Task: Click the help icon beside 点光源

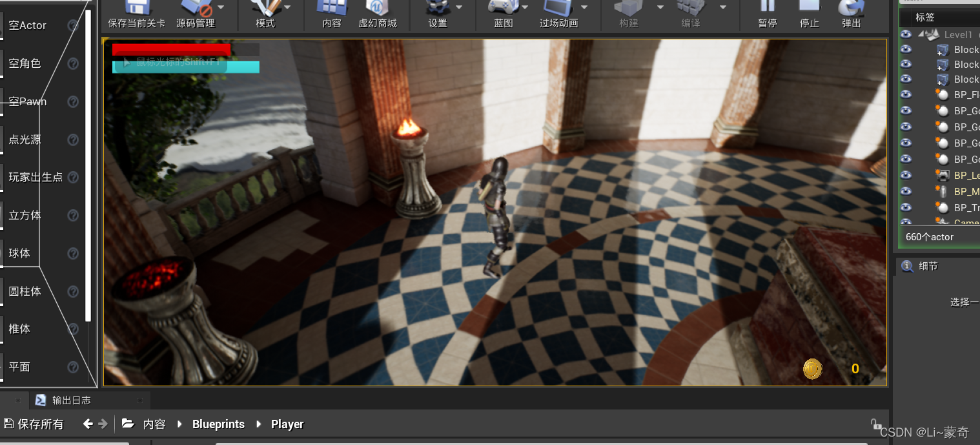Action: pos(73,140)
